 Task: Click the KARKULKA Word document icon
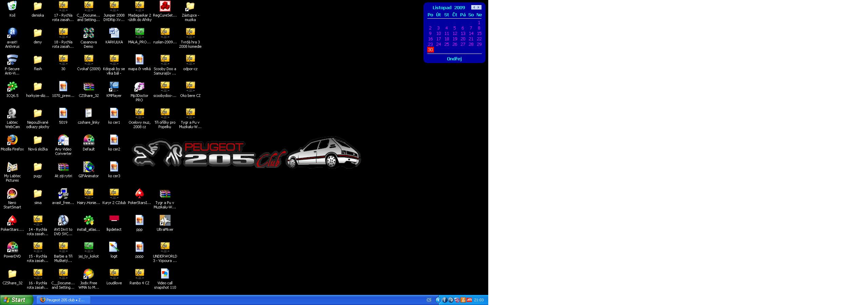114,33
